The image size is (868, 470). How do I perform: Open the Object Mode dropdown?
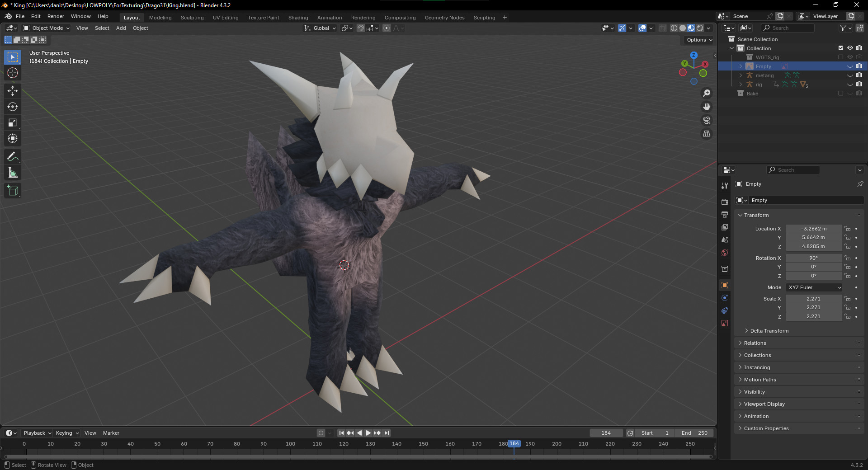click(x=46, y=28)
